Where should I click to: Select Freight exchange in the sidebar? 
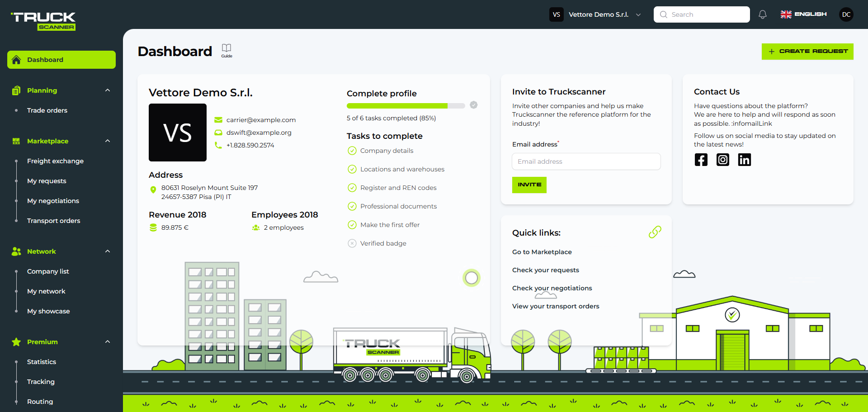pos(55,161)
